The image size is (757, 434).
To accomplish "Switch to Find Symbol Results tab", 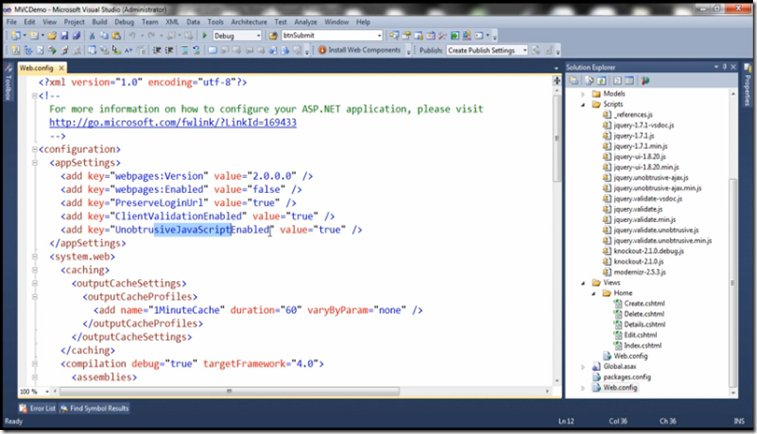I will [x=95, y=408].
